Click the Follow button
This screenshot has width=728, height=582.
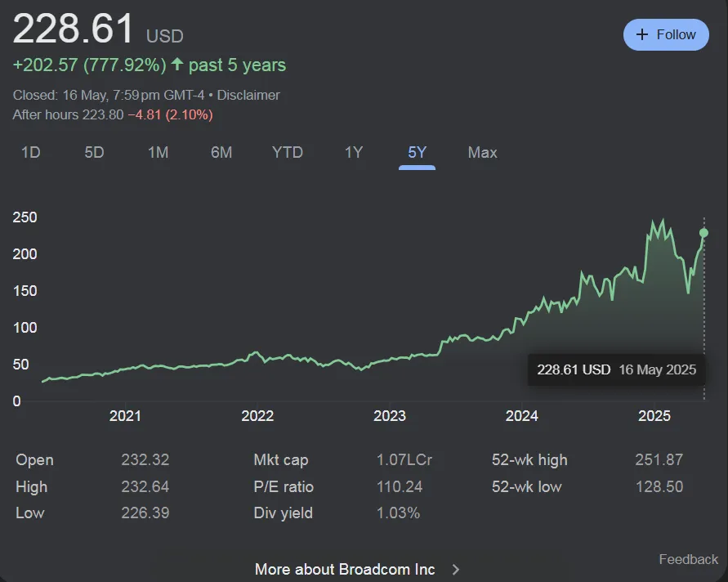point(666,35)
